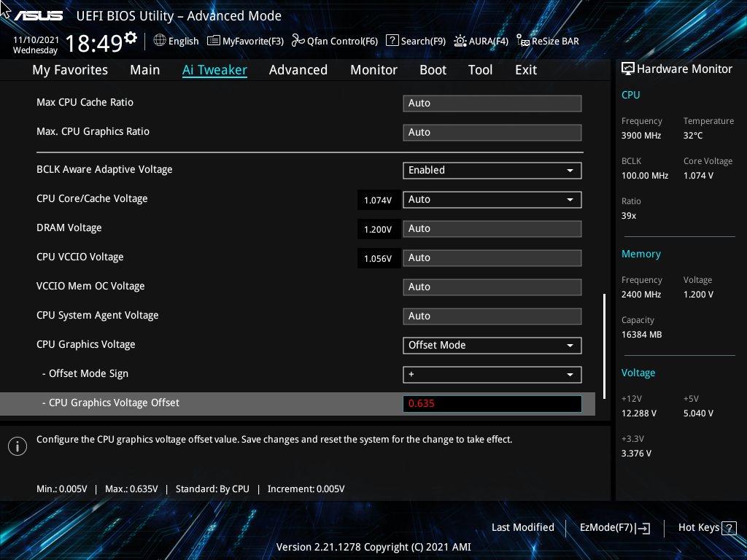
Task: Click Hot Keys button
Action: 707,528
